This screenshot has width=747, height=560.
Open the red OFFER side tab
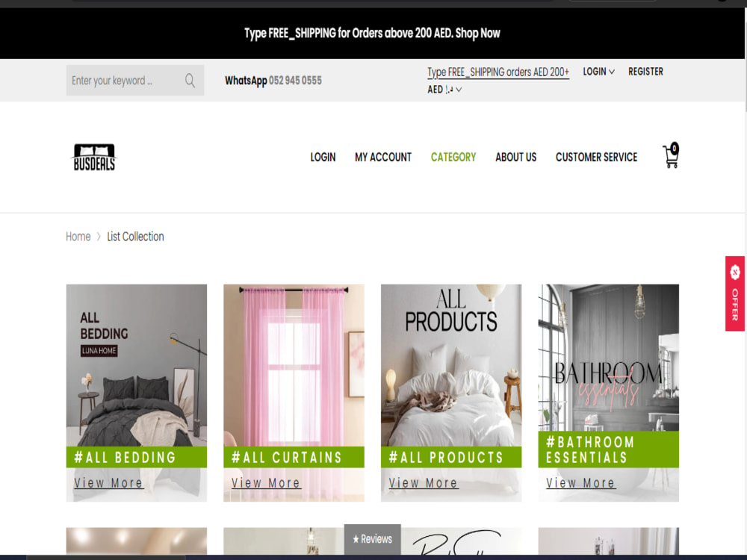pyautogui.click(x=735, y=293)
